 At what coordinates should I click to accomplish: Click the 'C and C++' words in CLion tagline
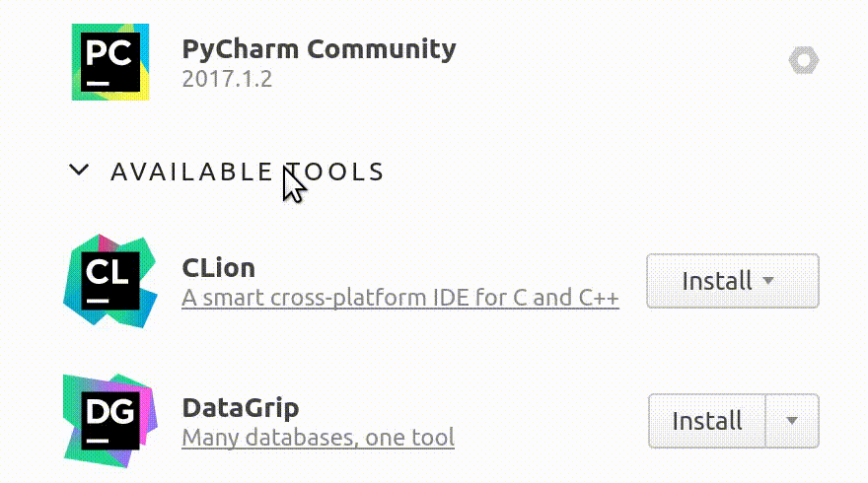pos(566,298)
